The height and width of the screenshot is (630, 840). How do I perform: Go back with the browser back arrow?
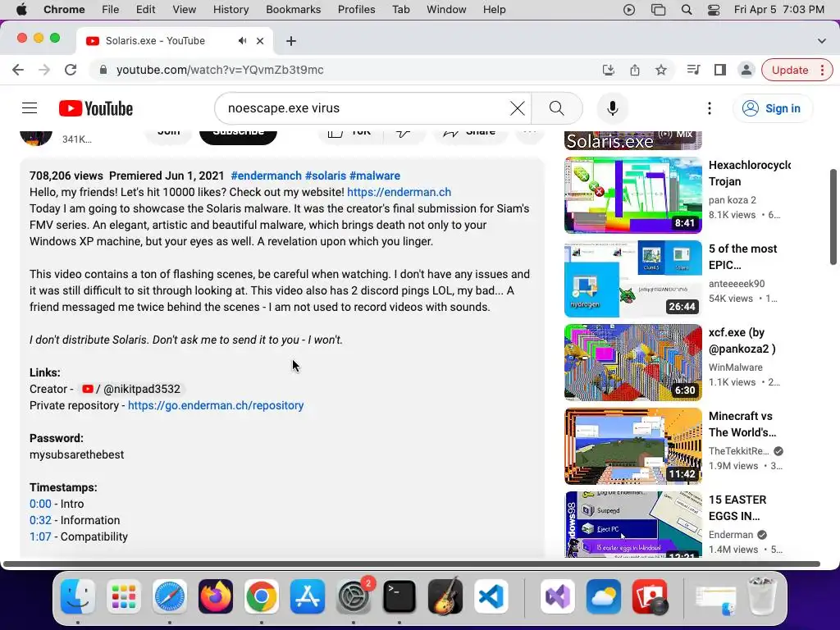pyautogui.click(x=18, y=70)
